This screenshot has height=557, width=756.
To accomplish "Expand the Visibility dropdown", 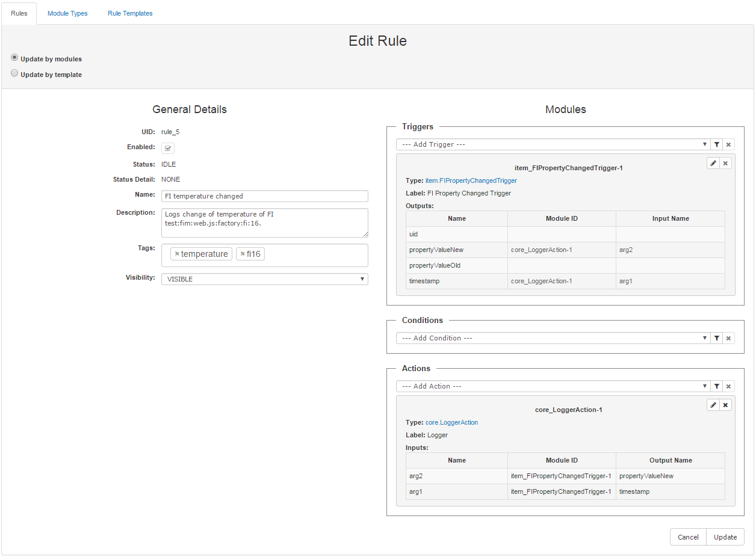I will (x=264, y=279).
